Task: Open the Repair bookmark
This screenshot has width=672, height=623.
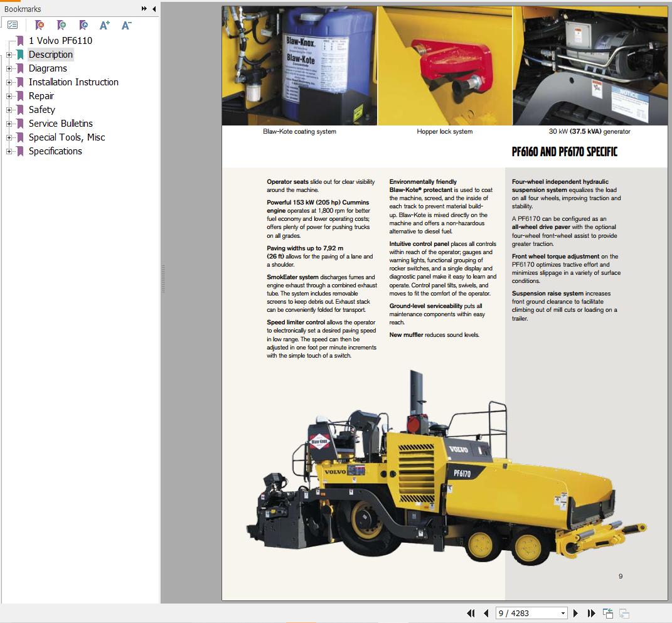Action: (41, 95)
